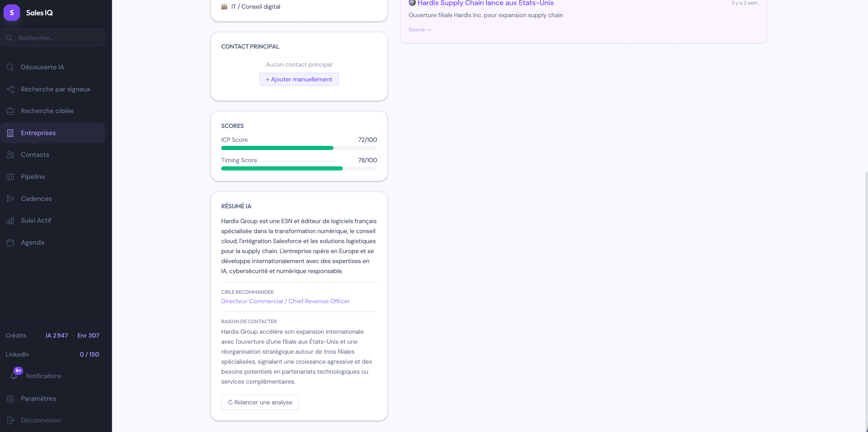This screenshot has height=432, width=868.
Task: Click the Crédits label
Action: [16, 336]
